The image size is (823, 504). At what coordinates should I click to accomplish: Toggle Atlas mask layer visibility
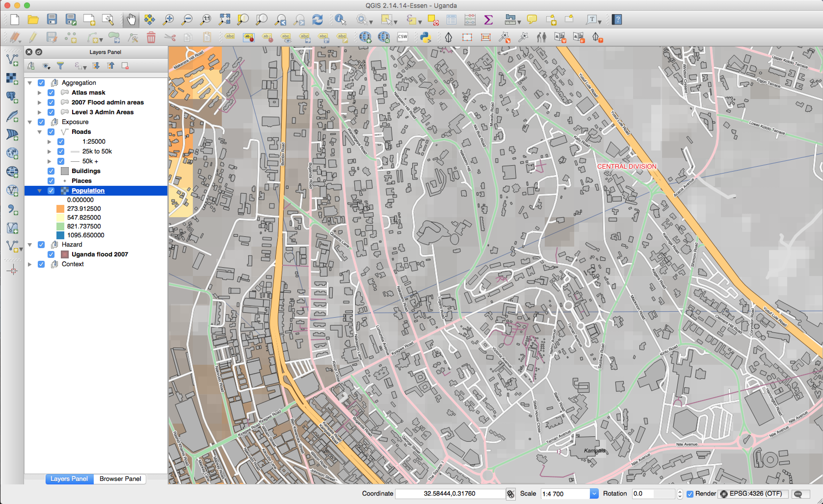pyautogui.click(x=51, y=92)
